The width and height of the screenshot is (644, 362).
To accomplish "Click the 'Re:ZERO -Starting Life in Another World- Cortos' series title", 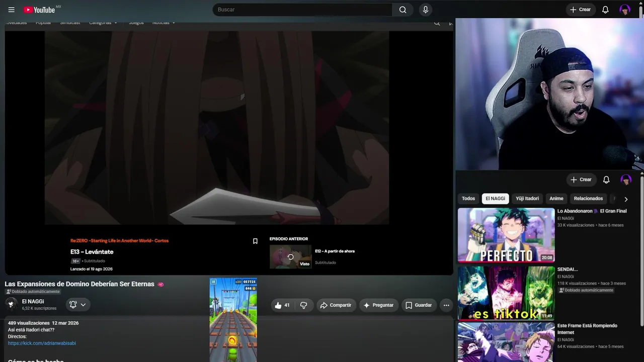I will (119, 241).
